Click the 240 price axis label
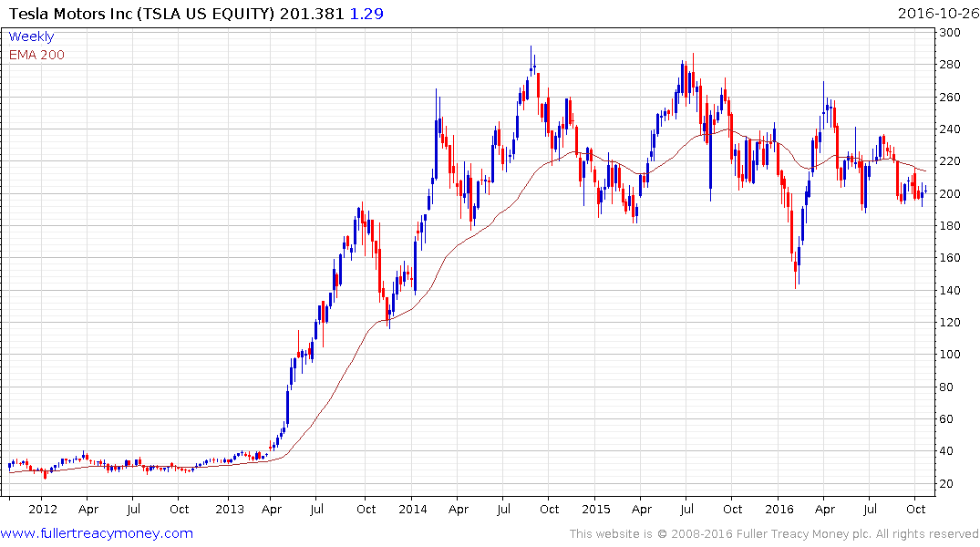Screen dimensions: 980x547 pos(950,129)
